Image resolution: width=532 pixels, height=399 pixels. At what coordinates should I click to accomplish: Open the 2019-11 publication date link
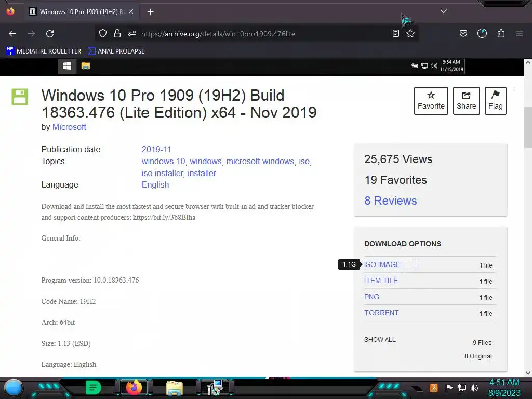point(156,149)
